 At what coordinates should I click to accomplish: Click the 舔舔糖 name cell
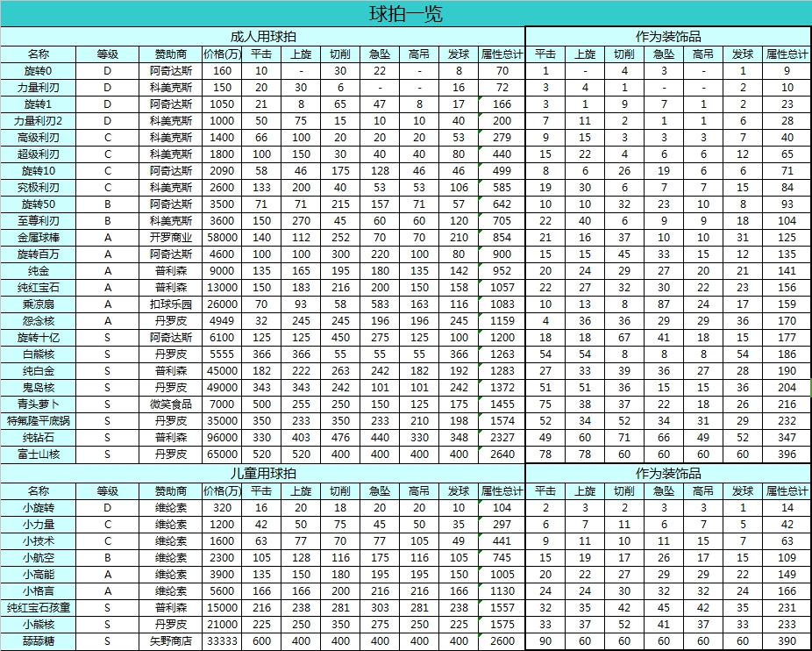[x=39, y=641]
